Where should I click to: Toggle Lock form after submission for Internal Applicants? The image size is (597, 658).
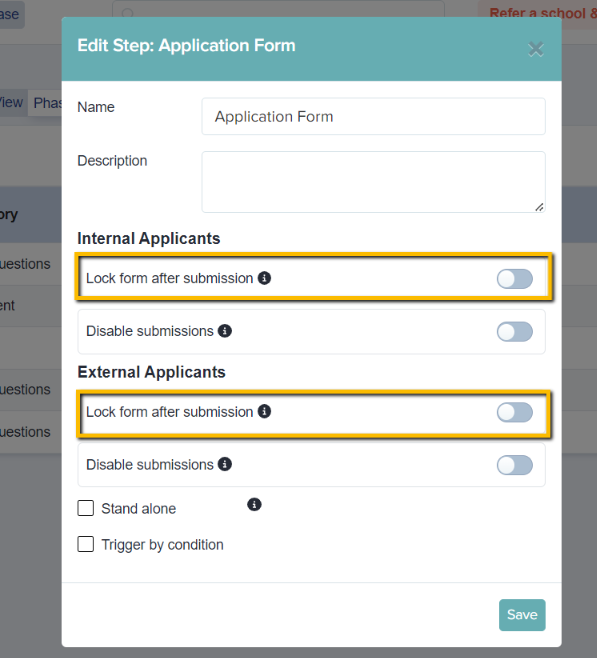[x=515, y=279]
